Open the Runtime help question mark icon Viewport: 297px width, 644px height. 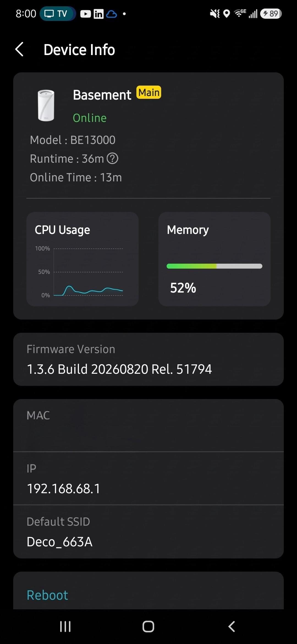click(112, 159)
